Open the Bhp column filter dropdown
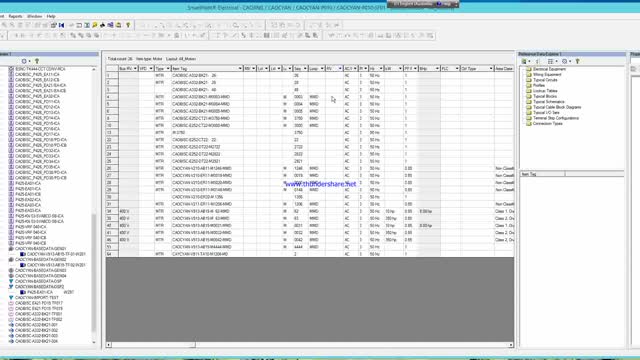 pyautogui.click(x=437, y=69)
